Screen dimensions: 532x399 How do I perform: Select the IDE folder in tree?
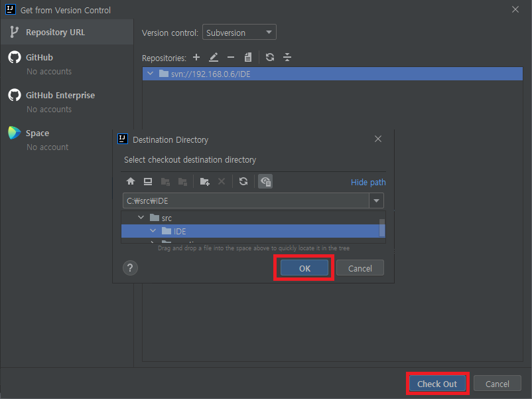250,231
